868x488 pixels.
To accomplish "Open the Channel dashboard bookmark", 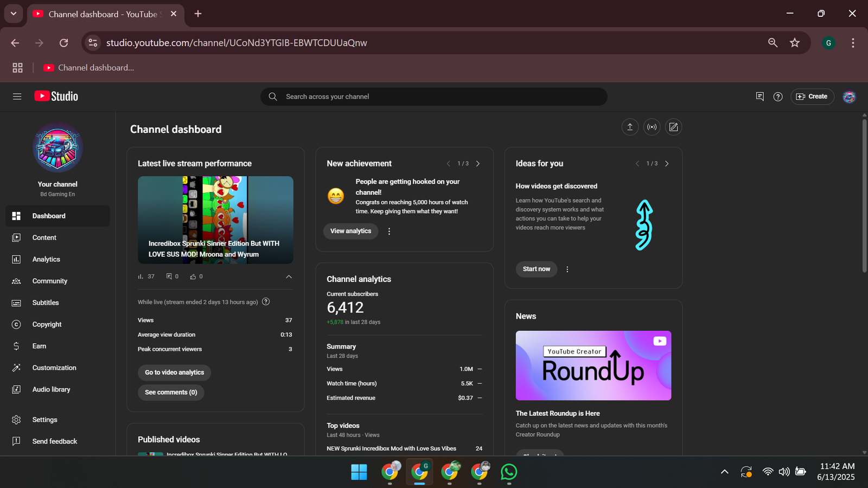I will [89, 68].
